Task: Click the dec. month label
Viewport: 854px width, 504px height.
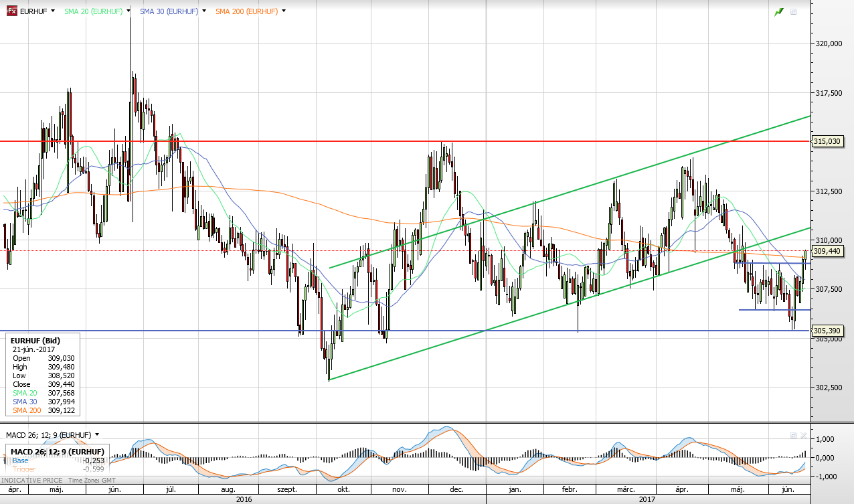Action: coord(457,490)
